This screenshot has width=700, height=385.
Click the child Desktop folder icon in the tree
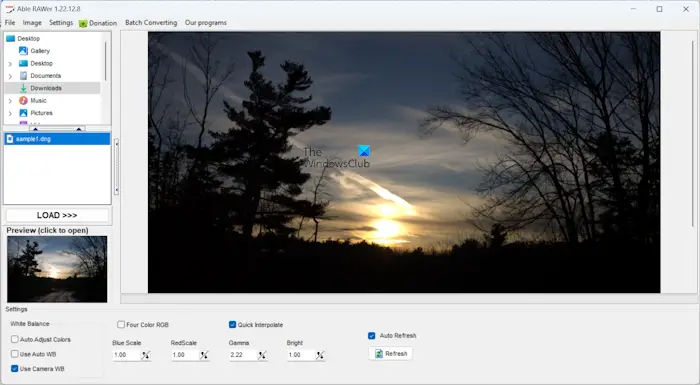click(x=23, y=63)
